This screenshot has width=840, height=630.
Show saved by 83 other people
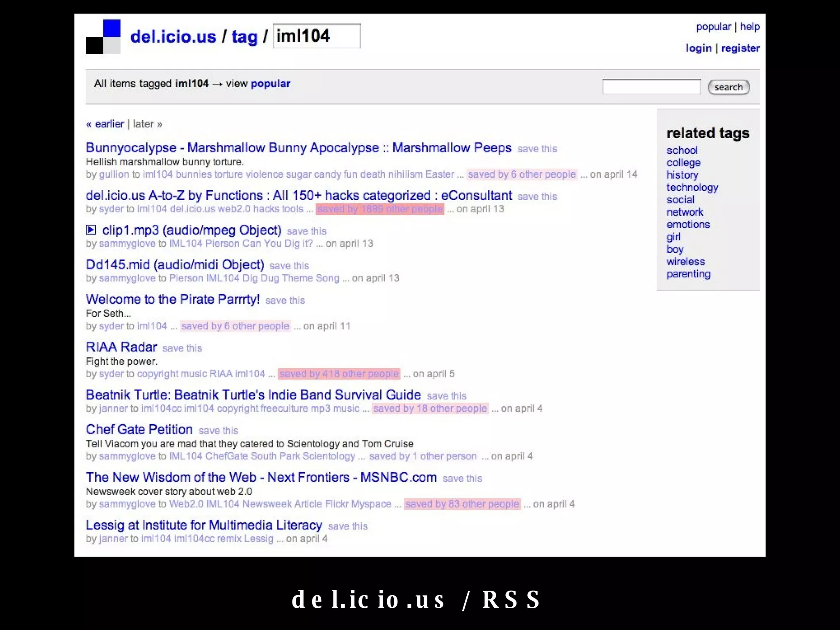(462, 504)
